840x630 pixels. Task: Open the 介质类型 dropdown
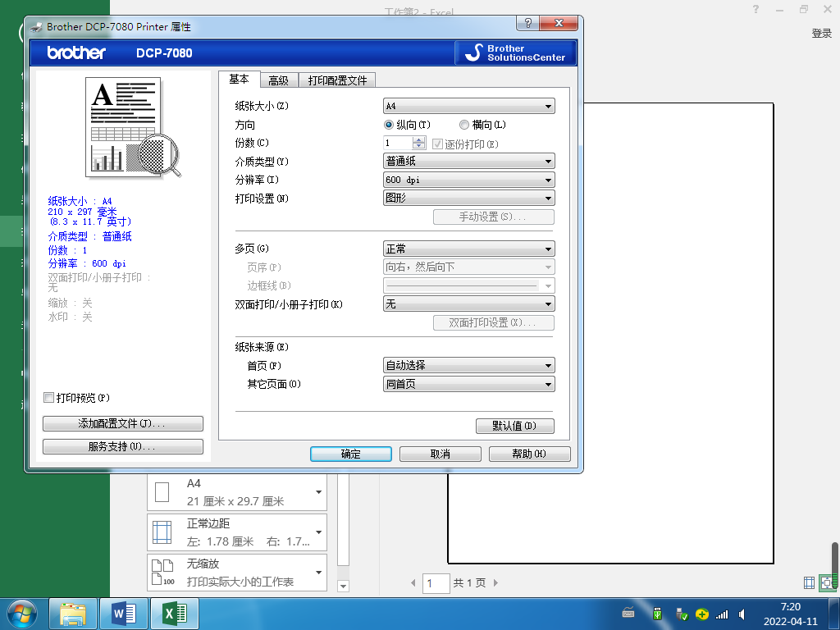[x=468, y=162]
